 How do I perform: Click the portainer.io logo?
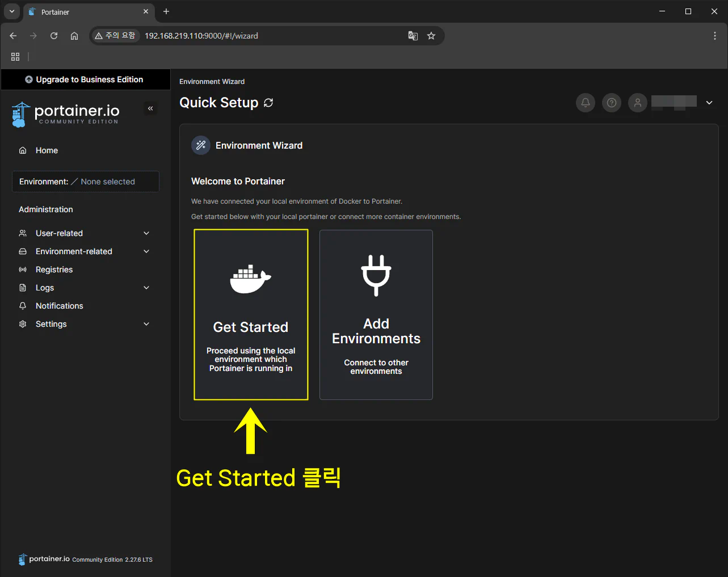[x=65, y=114]
